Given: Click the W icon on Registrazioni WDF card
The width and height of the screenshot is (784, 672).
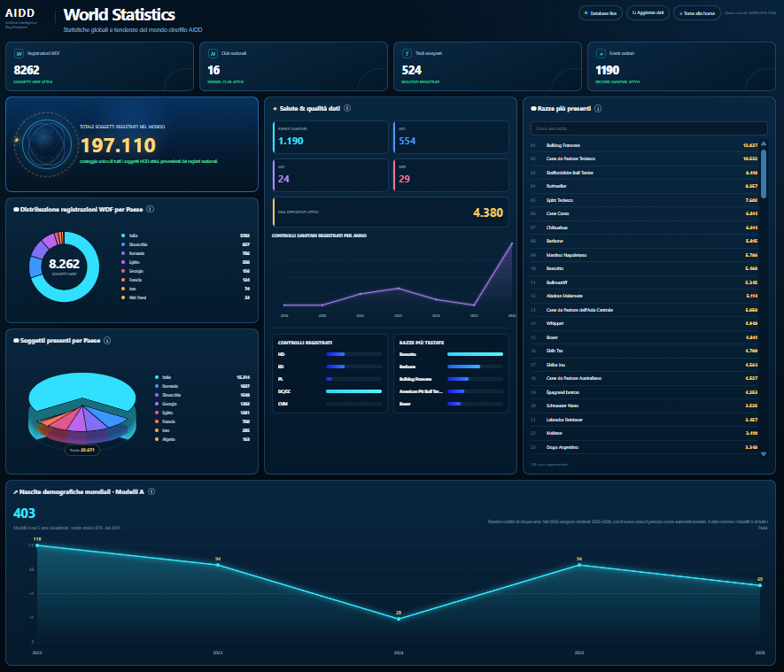Looking at the screenshot, I should tap(19, 53).
